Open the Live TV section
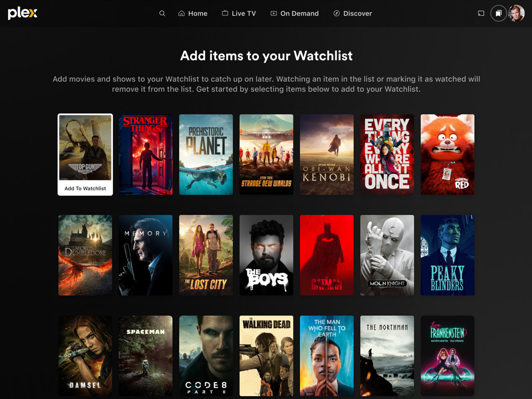This screenshot has width=532, height=399. pyautogui.click(x=239, y=13)
